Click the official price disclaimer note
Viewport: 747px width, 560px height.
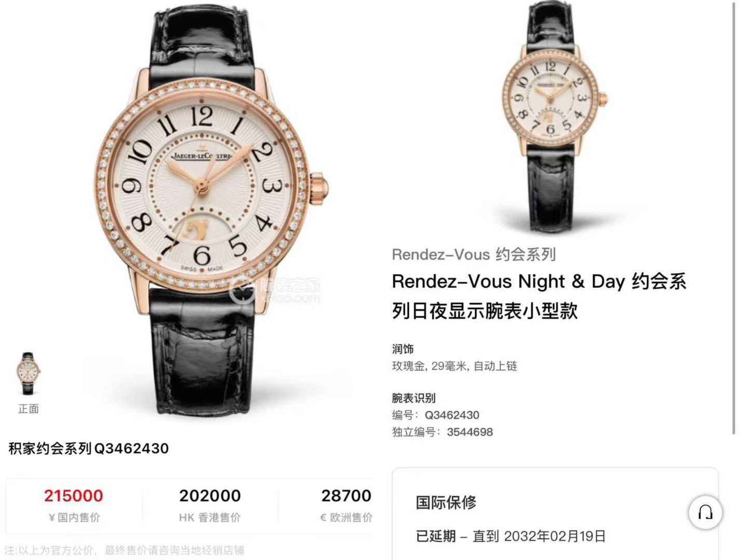click(125, 550)
